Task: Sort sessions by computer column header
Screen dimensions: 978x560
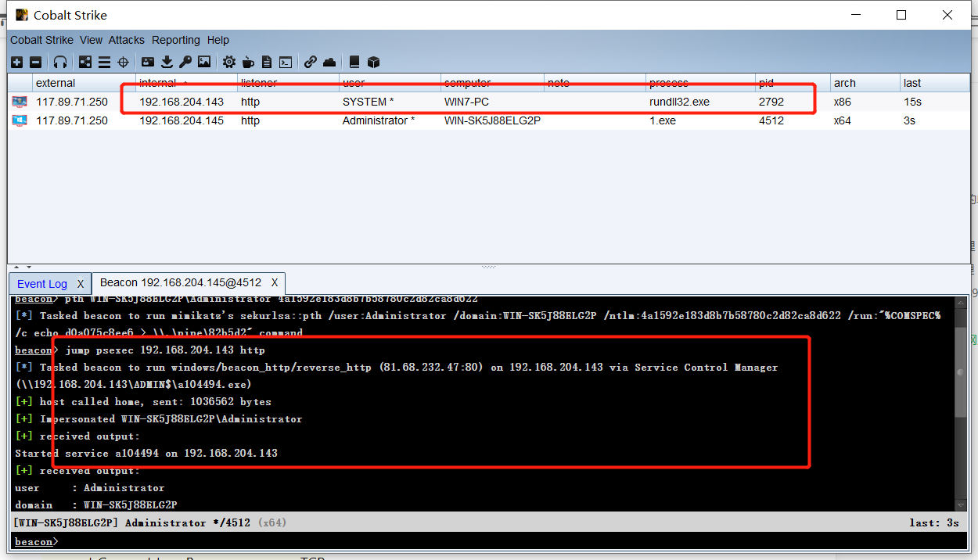Action: [491, 83]
